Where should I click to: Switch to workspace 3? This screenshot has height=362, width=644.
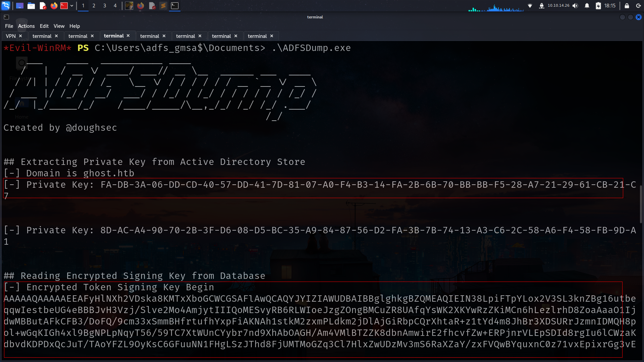tap(105, 6)
